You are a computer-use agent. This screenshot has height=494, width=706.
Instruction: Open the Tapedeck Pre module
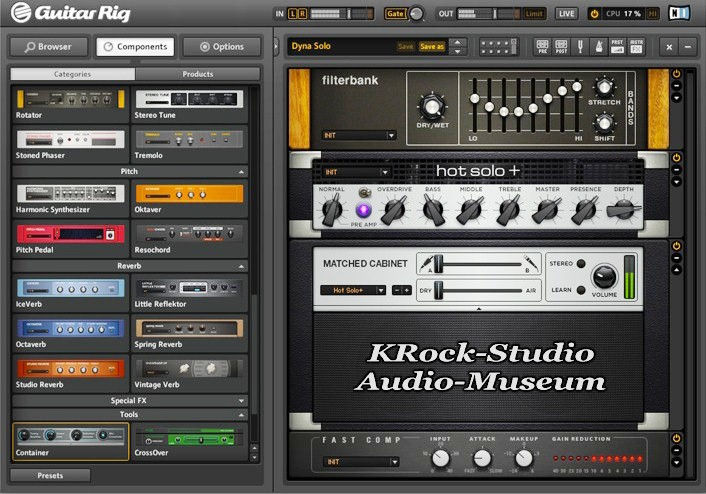point(543,46)
